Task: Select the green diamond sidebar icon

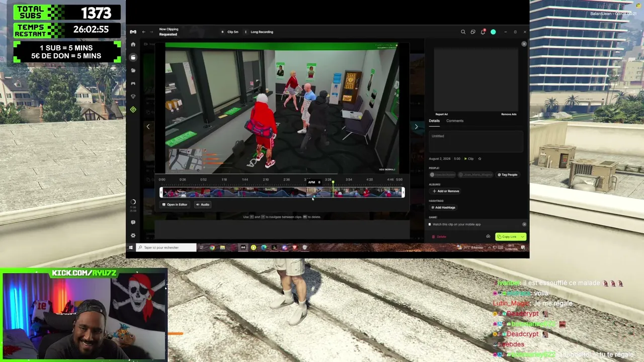Action: (133, 110)
